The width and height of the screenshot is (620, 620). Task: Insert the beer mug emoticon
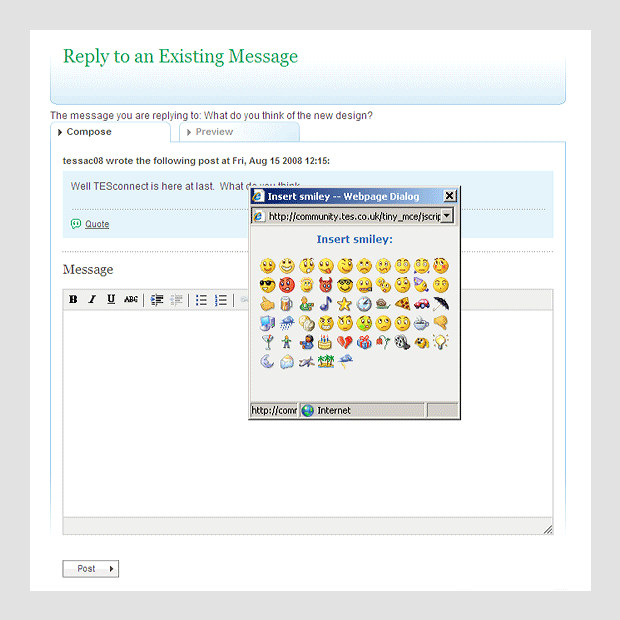pyautogui.click(x=286, y=304)
